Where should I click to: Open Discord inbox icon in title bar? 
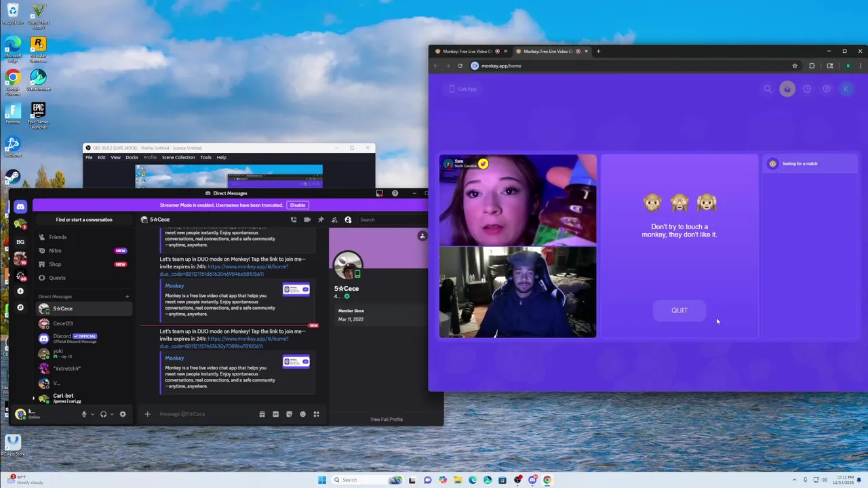[x=379, y=193]
